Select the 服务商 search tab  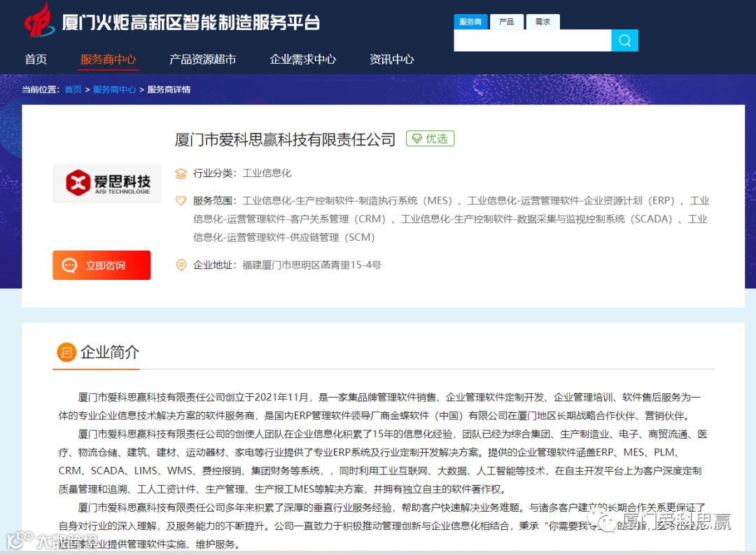470,22
